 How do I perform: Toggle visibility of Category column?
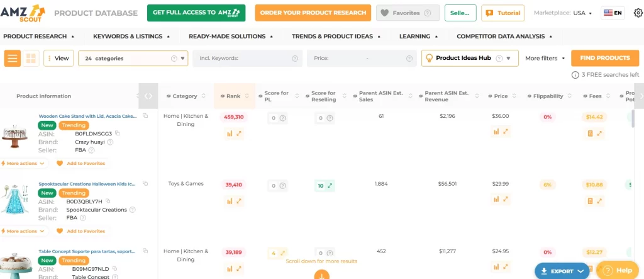pyautogui.click(x=169, y=96)
